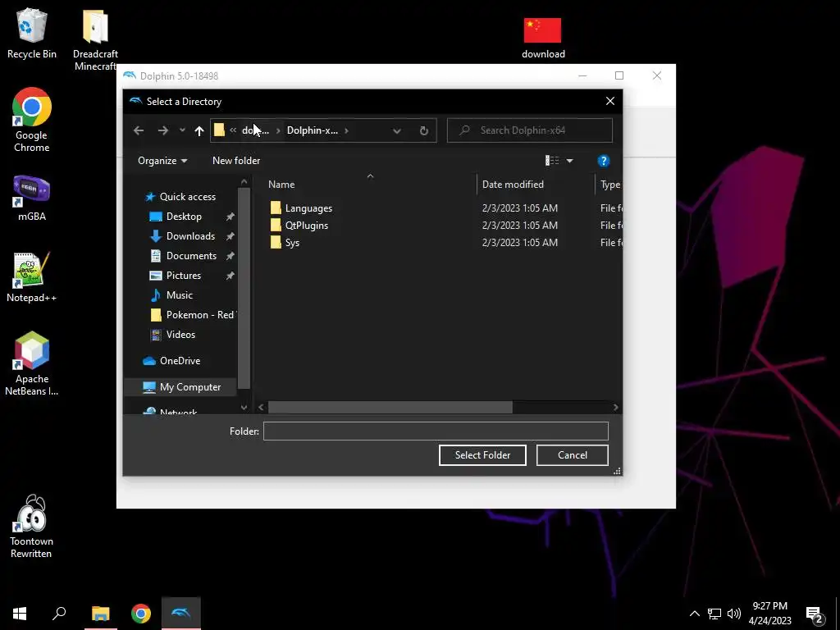Show hidden system tray icons

click(x=694, y=614)
